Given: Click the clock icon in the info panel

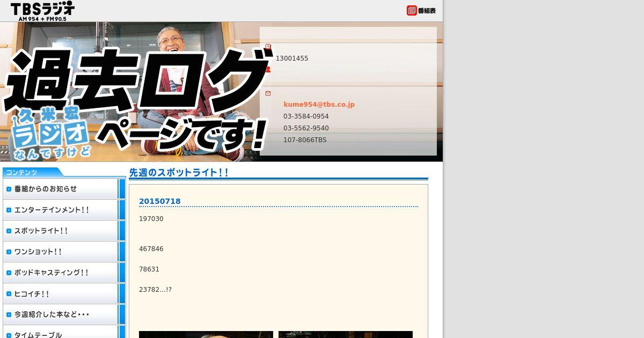Looking at the screenshot, I should [268, 47].
